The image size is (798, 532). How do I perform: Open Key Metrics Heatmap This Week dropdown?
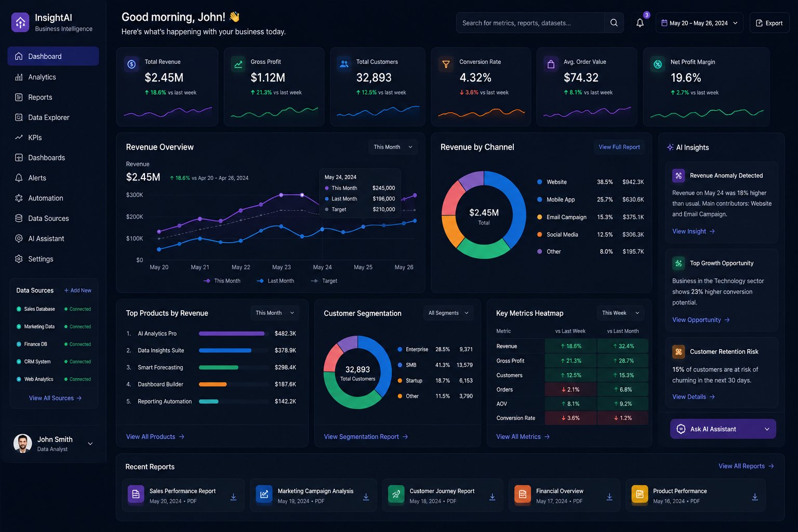[620, 313]
